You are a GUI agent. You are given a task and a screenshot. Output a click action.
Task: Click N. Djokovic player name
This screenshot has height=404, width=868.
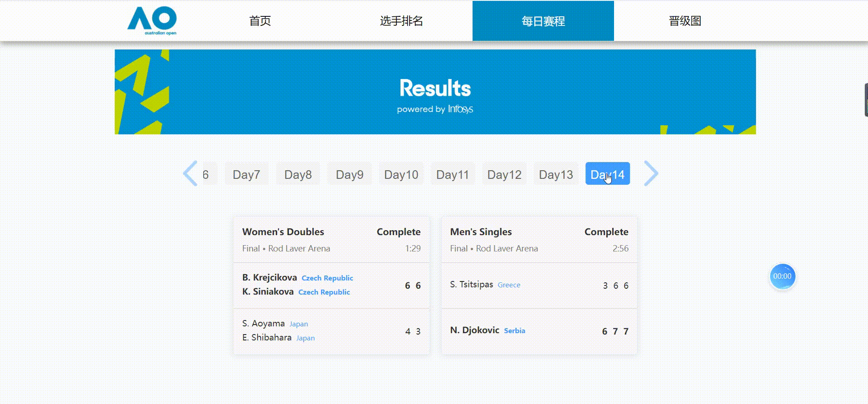point(474,330)
